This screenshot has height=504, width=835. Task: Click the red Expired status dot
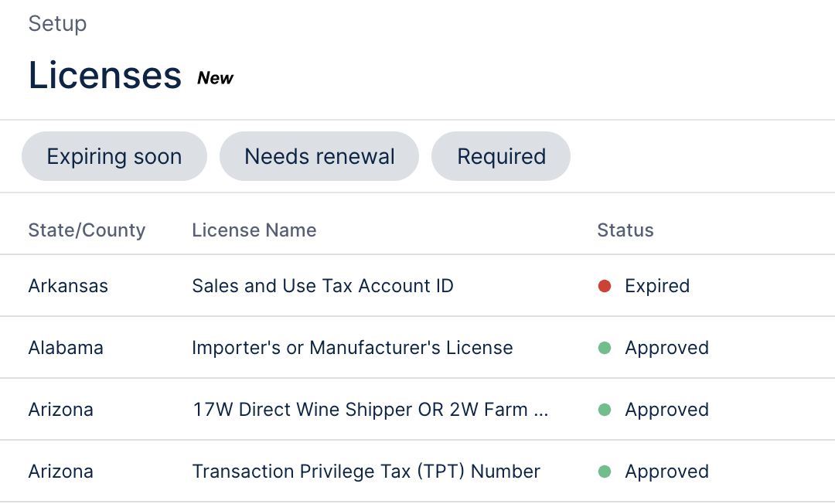(605, 286)
